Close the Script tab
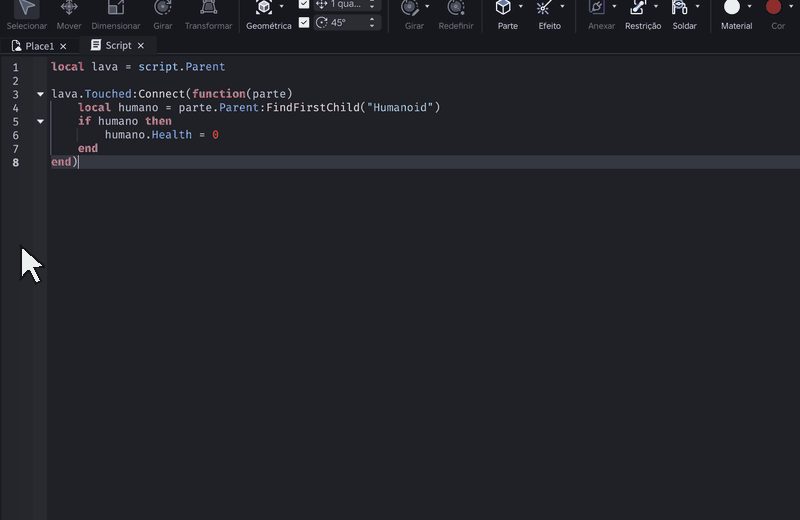The height and width of the screenshot is (520, 800). (x=141, y=46)
